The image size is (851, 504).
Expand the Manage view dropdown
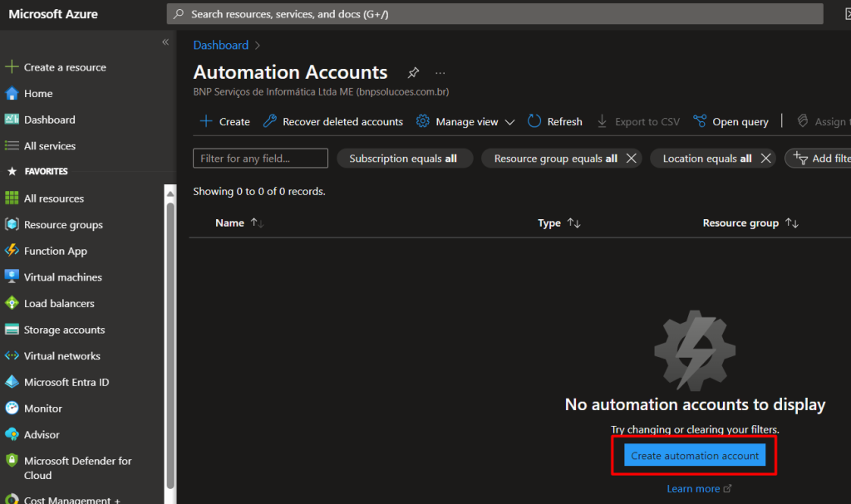point(465,121)
